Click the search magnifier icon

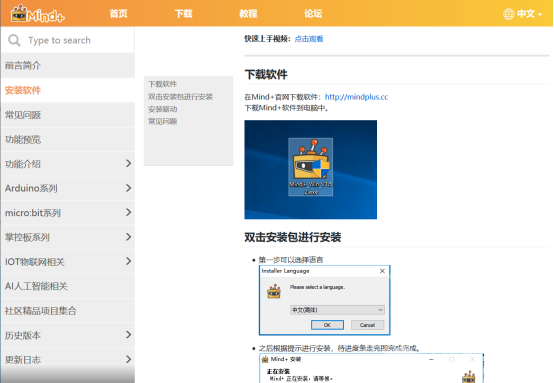click(x=14, y=40)
